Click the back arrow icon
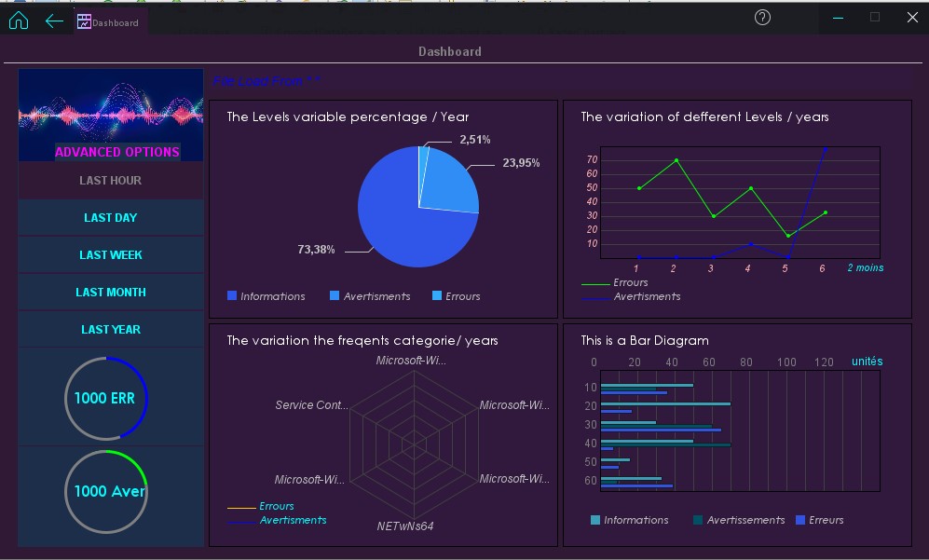The height and width of the screenshot is (560, 929). coord(54,21)
